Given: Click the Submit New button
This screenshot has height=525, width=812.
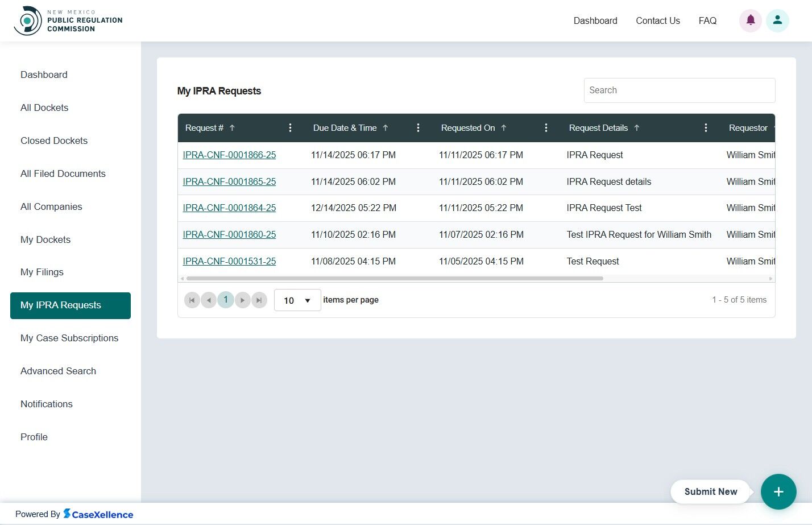Looking at the screenshot, I should pyautogui.click(x=711, y=491).
